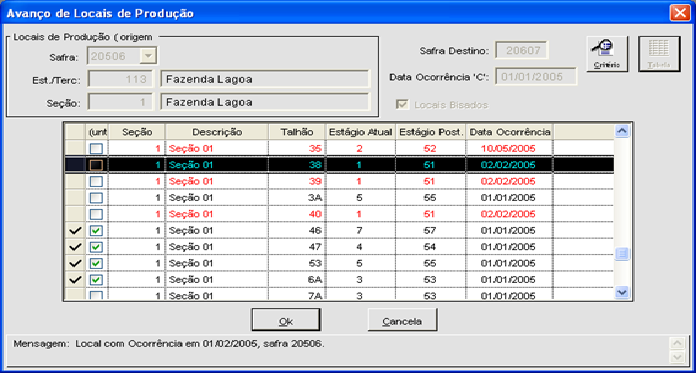Click Seção name field Fazenda Lagoa

click(264, 102)
